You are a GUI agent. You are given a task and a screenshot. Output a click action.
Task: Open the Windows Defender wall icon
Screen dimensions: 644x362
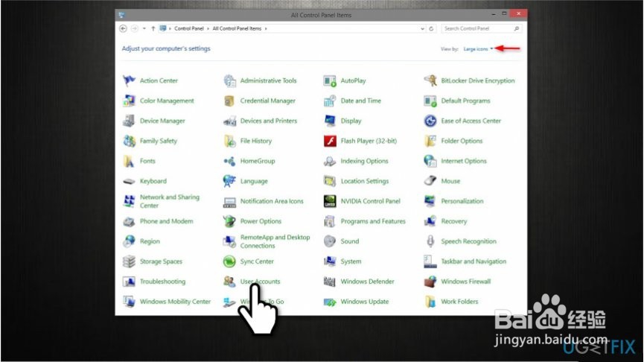tap(330, 282)
